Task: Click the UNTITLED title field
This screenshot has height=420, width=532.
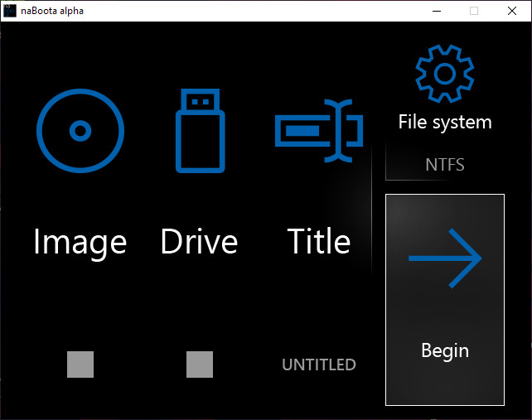Action: tap(319, 364)
